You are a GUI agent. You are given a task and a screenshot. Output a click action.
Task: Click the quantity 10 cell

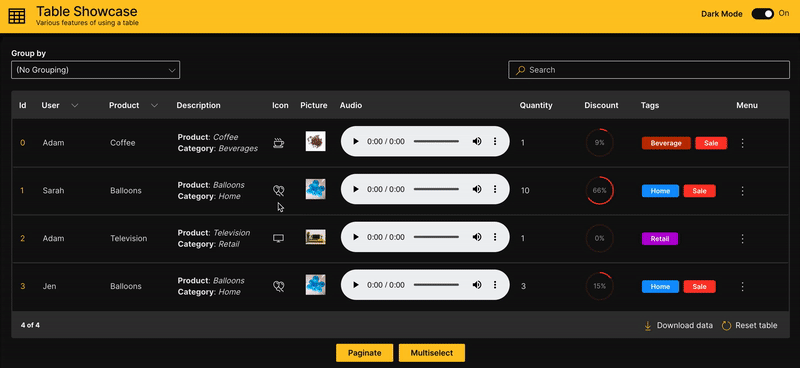click(x=525, y=191)
